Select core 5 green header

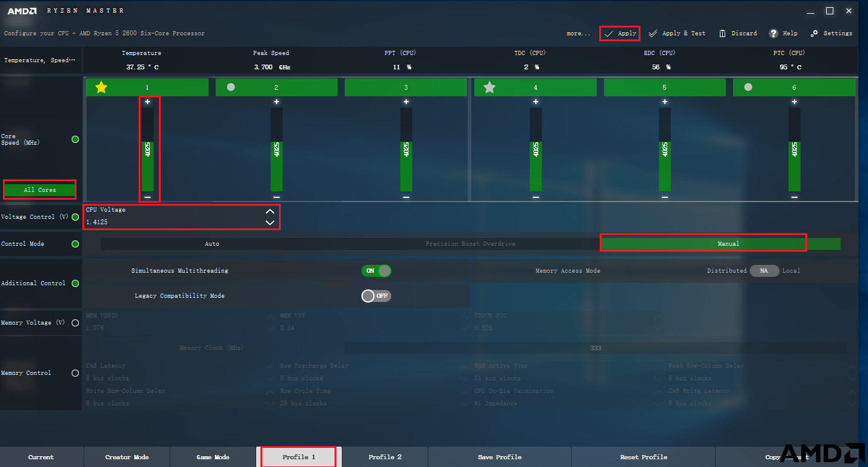665,87
